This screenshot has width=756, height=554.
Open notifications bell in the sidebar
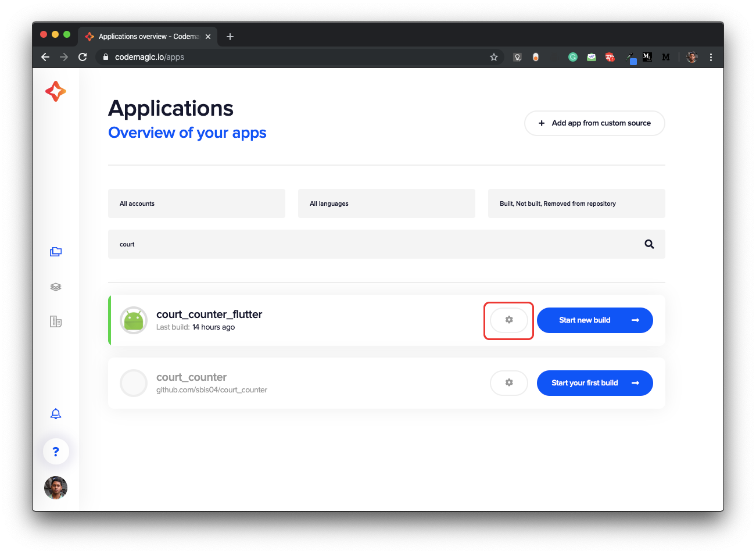(56, 414)
